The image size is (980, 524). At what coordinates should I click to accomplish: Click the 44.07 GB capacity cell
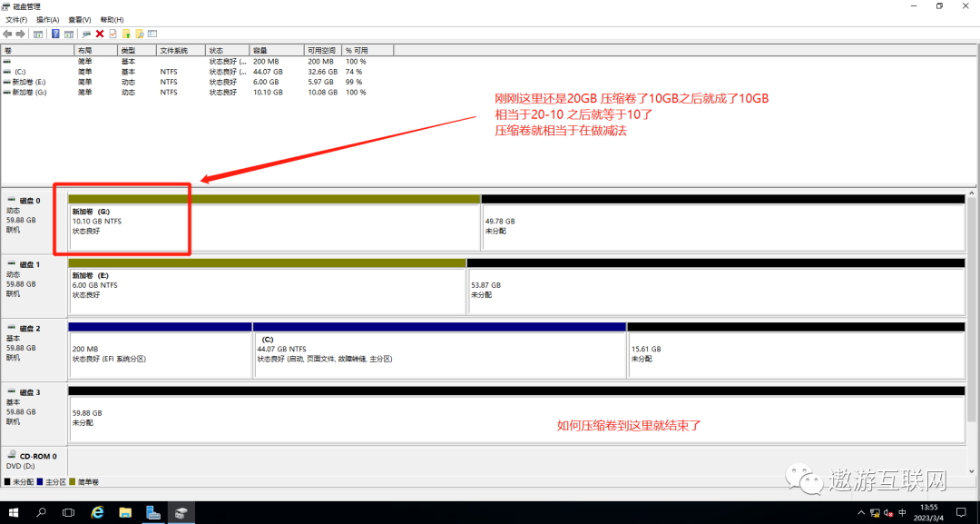268,72
